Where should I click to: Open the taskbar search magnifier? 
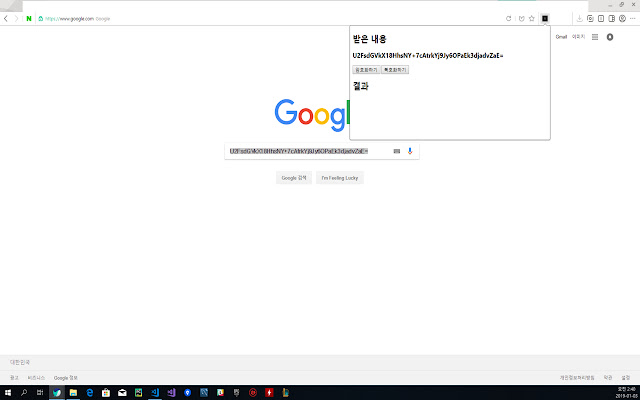(24, 393)
